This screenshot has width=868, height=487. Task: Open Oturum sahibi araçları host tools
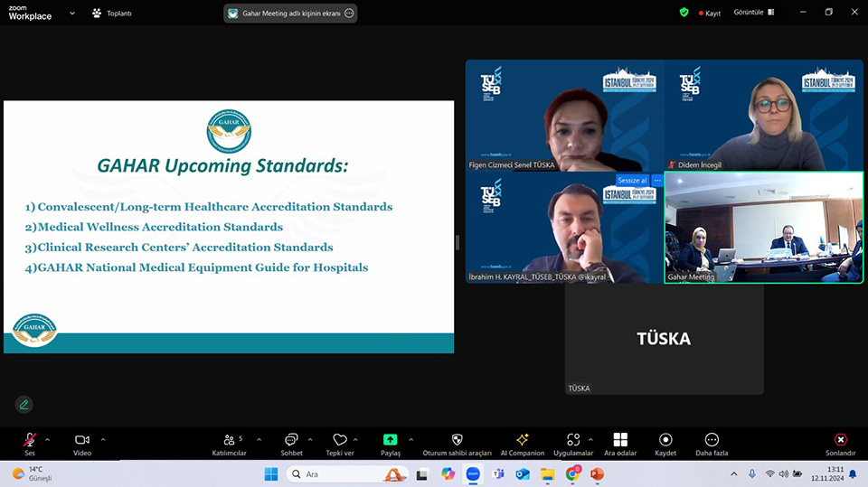457,440
